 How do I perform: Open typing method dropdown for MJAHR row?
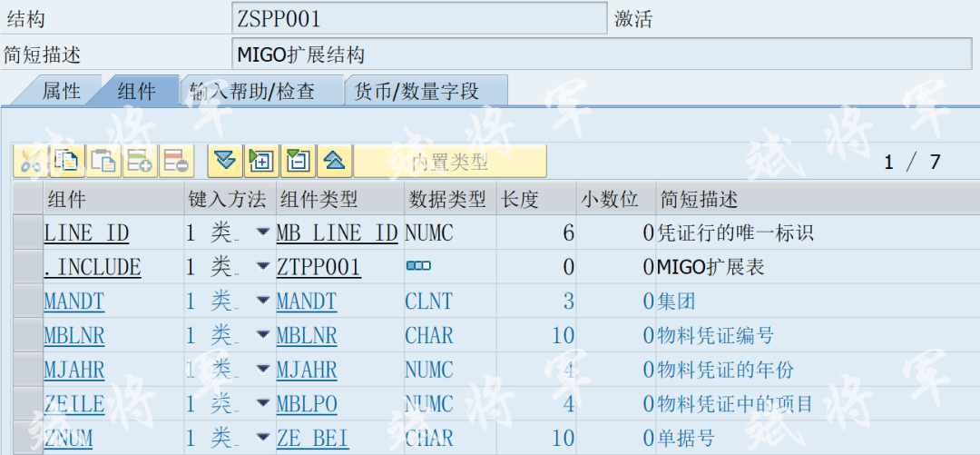tap(263, 370)
